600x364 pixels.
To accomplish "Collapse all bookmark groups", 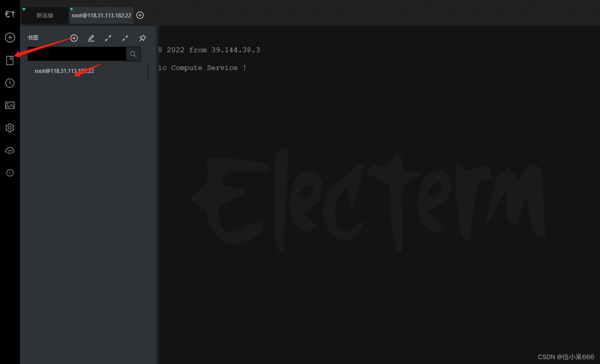I will click(x=125, y=38).
